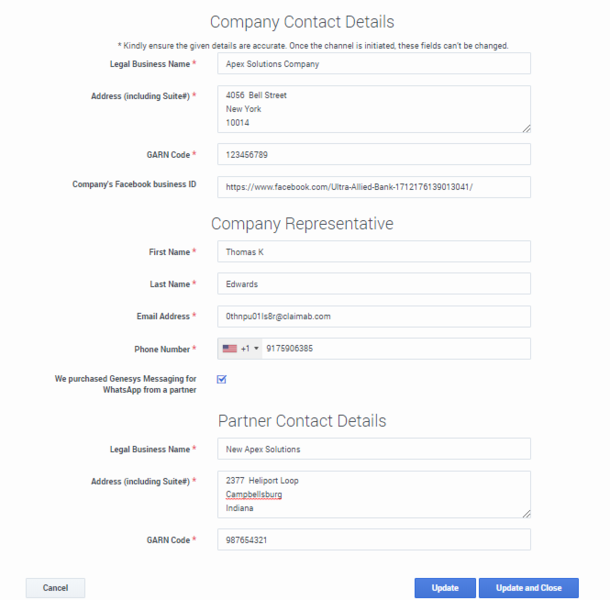Click the partner address resize handle
The height and width of the screenshot is (600, 610).
[526, 513]
